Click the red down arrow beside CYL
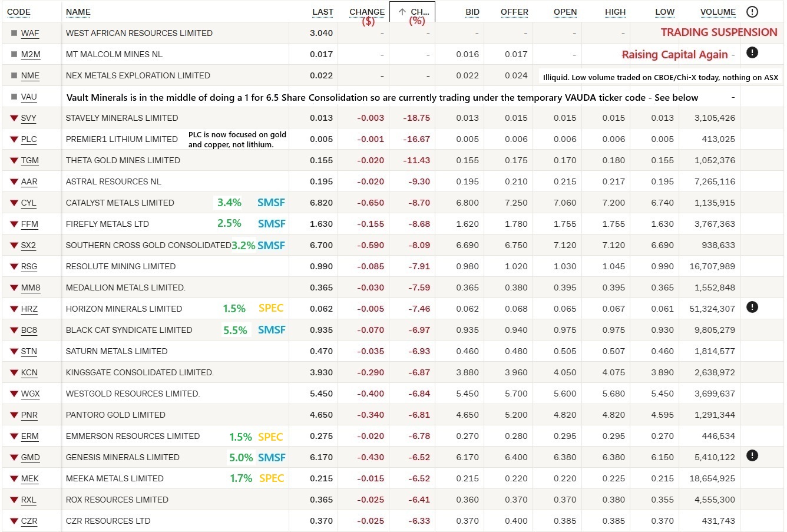Screen dimensions: 787x532 (x=14, y=203)
